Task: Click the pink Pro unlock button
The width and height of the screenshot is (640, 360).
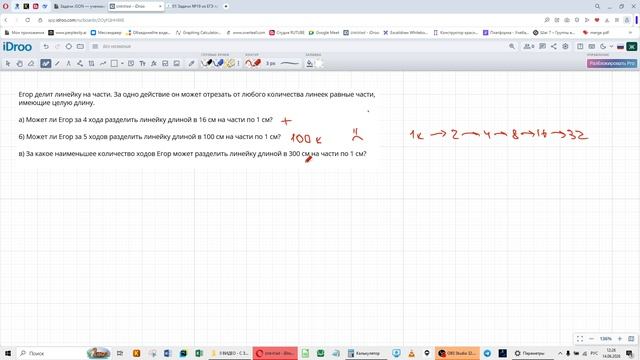Action: click(x=611, y=63)
